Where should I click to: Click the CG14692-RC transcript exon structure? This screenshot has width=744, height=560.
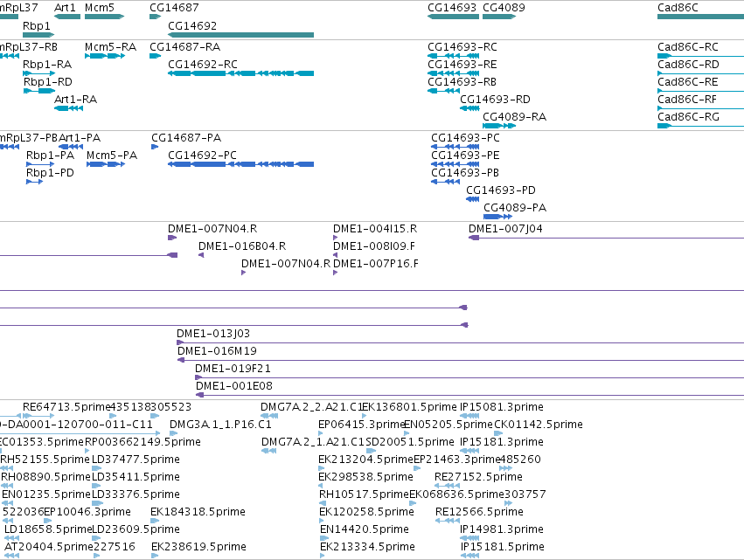pyautogui.click(x=241, y=73)
